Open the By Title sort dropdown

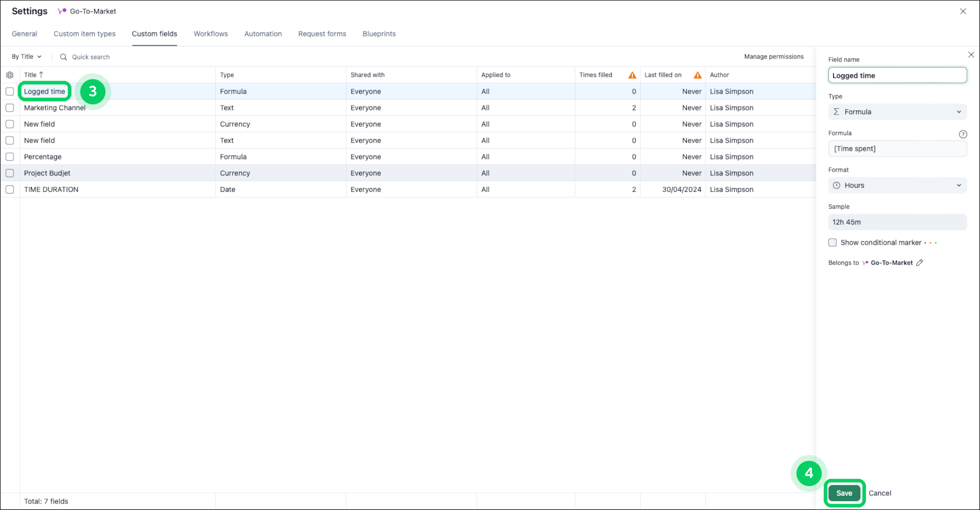point(26,57)
